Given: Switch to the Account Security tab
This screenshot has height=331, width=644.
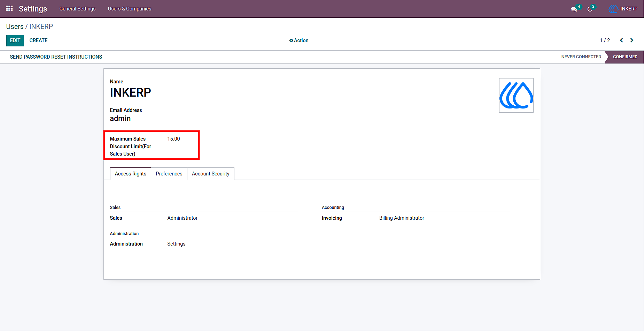Looking at the screenshot, I should [211, 174].
